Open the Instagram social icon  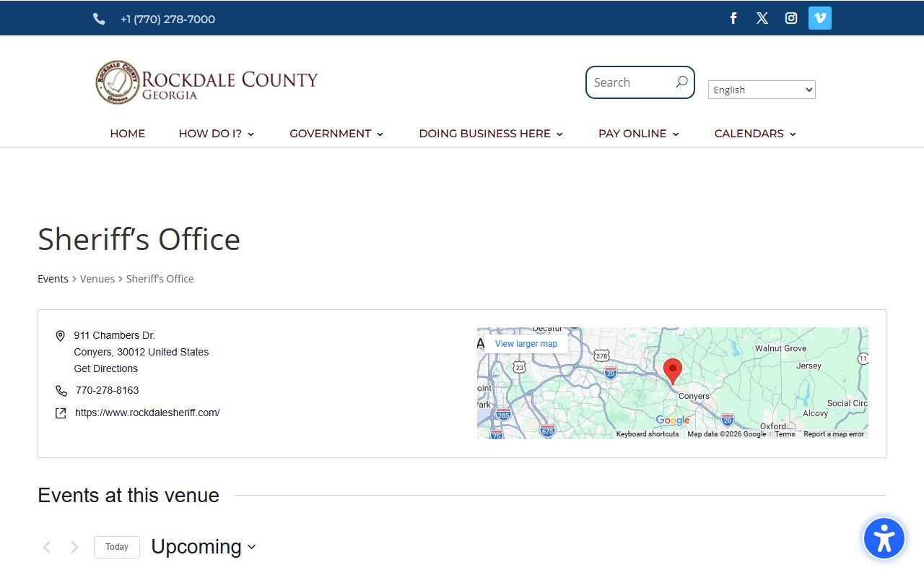pyautogui.click(x=791, y=18)
